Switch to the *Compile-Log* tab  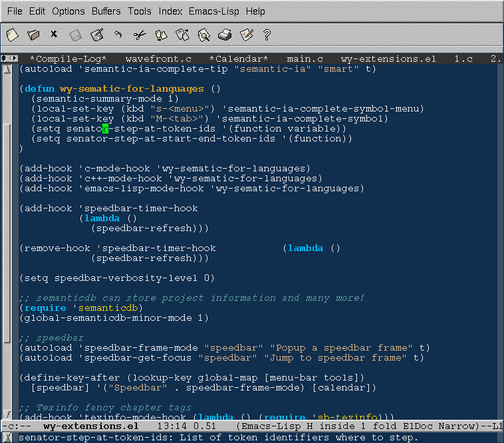pos(68,59)
